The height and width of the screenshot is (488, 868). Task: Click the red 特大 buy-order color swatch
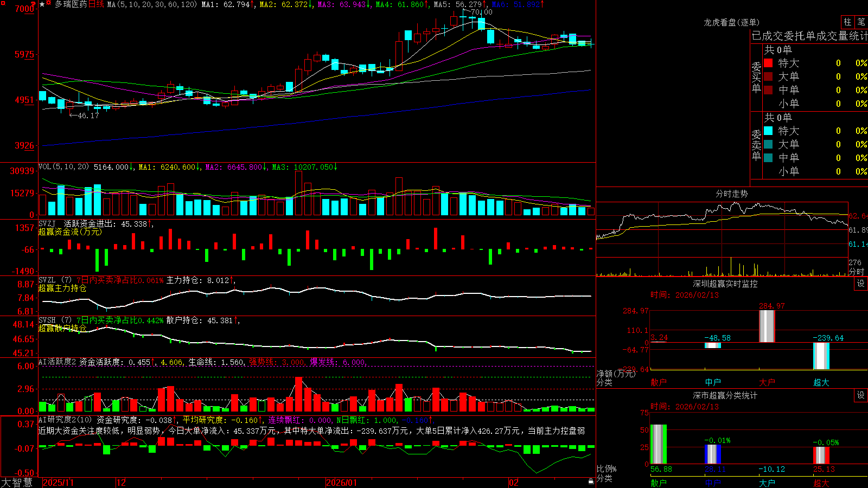tap(768, 63)
